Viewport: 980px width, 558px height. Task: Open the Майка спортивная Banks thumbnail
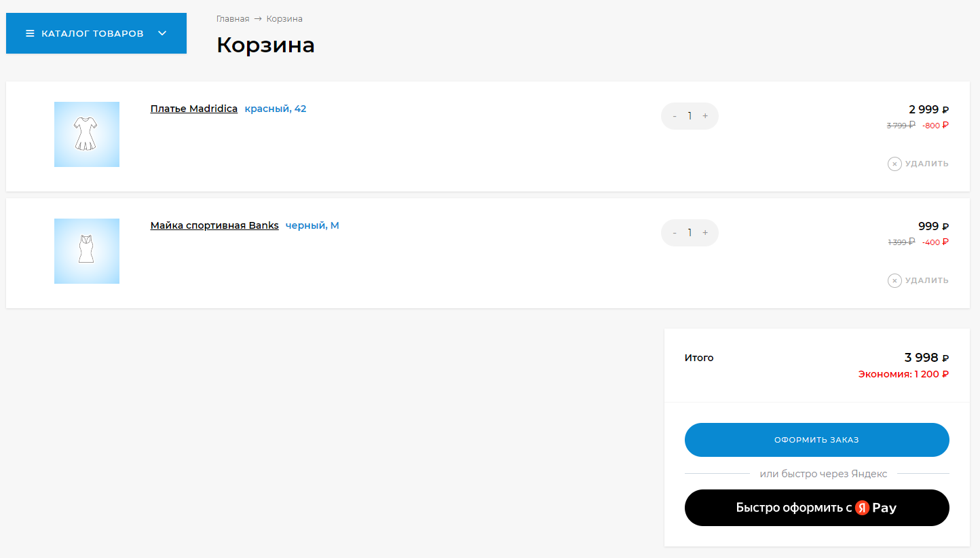tap(87, 251)
